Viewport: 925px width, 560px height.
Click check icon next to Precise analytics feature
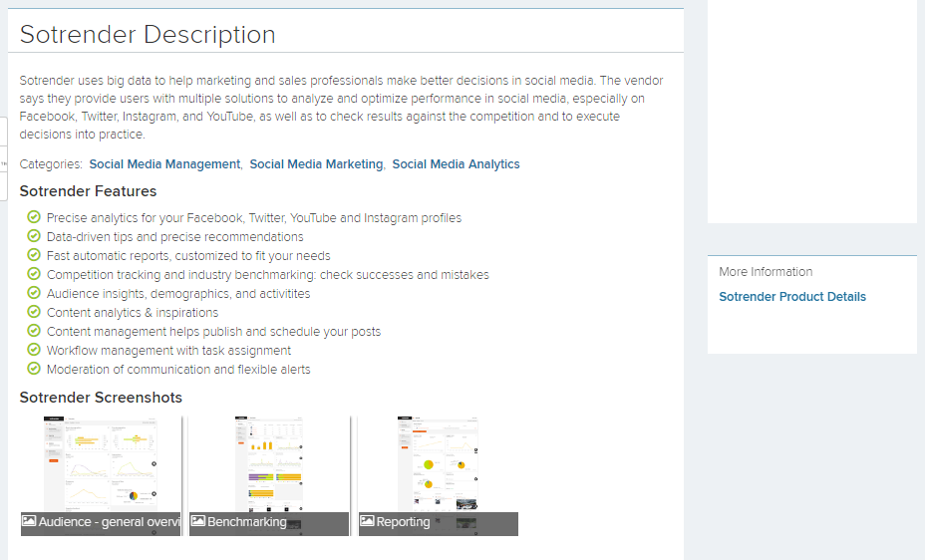[34, 217]
